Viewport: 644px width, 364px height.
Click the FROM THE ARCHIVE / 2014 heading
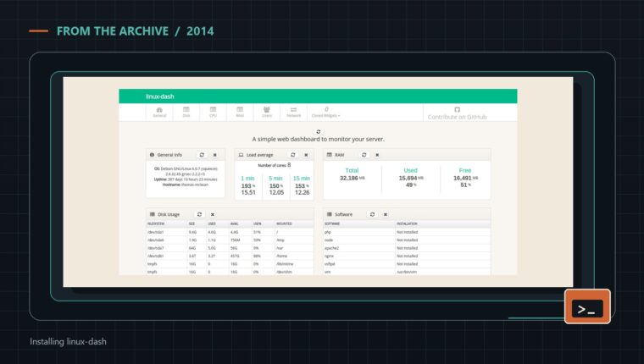[135, 31]
